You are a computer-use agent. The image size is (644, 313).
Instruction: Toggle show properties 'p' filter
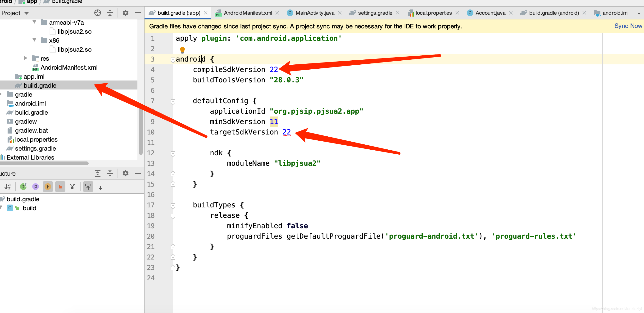click(x=36, y=186)
